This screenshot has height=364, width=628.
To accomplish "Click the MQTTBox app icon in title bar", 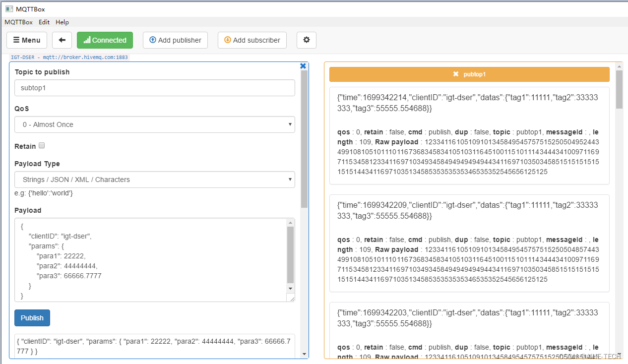I will (x=9, y=8).
